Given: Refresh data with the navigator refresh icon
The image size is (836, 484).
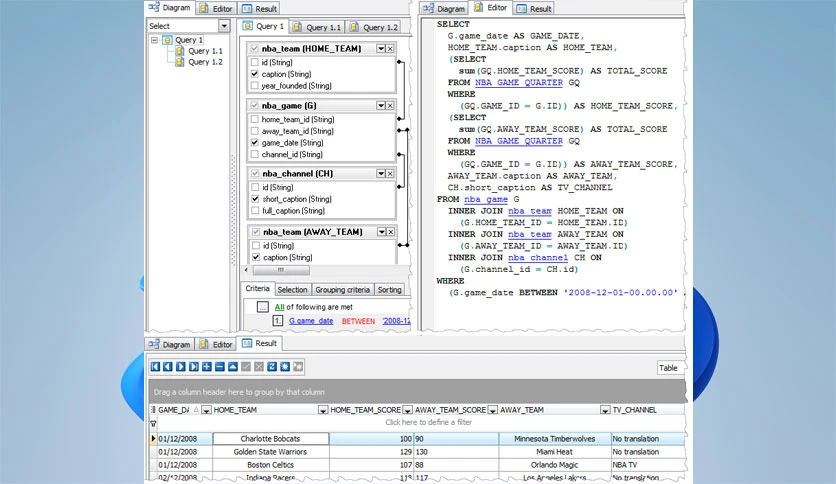Looking at the screenshot, I should click(272, 367).
